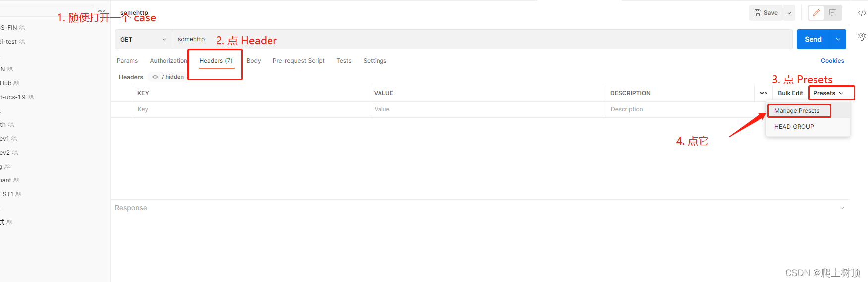Send the request
868x282 pixels.
click(813, 39)
